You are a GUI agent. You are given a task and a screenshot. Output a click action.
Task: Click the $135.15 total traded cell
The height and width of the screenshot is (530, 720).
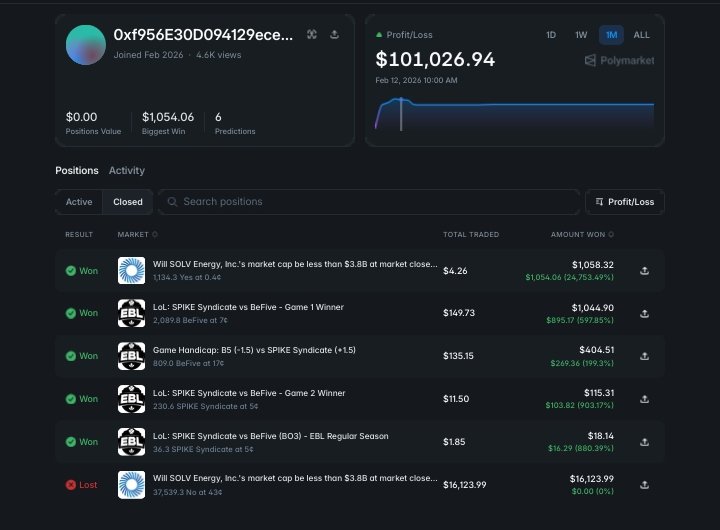point(458,356)
